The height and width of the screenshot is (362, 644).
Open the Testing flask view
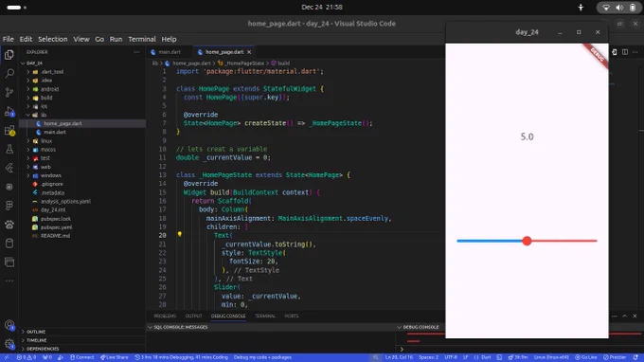pyautogui.click(x=9, y=149)
